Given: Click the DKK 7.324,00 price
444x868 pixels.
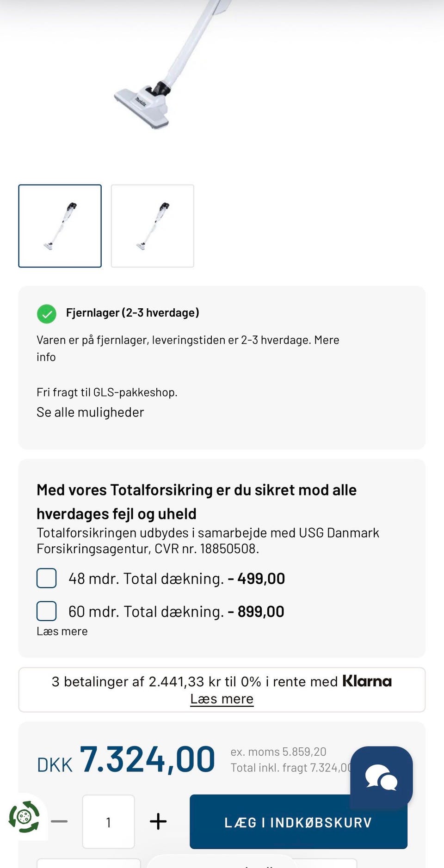Looking at the screenshot, I should [x=126, y=757].
